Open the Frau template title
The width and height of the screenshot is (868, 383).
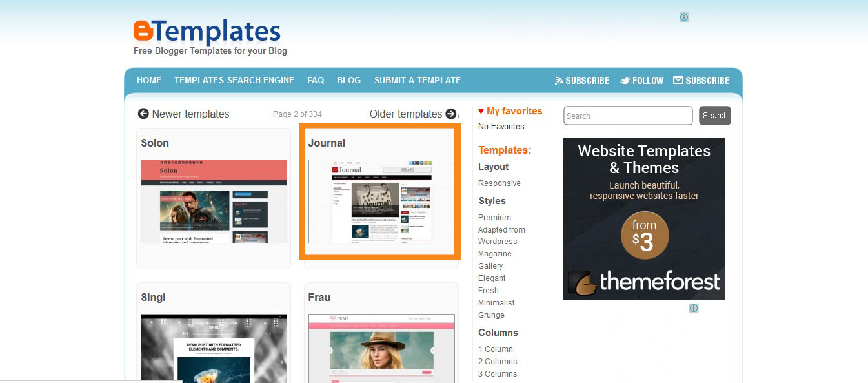click(x=319, y=297)
